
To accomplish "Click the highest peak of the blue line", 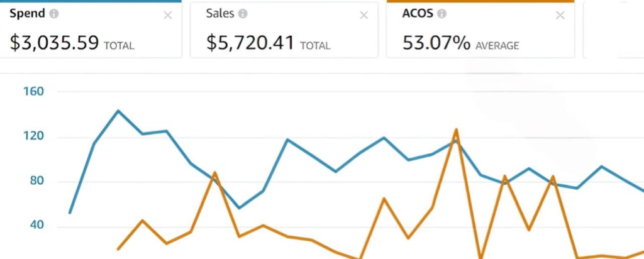I will (118, 111).
